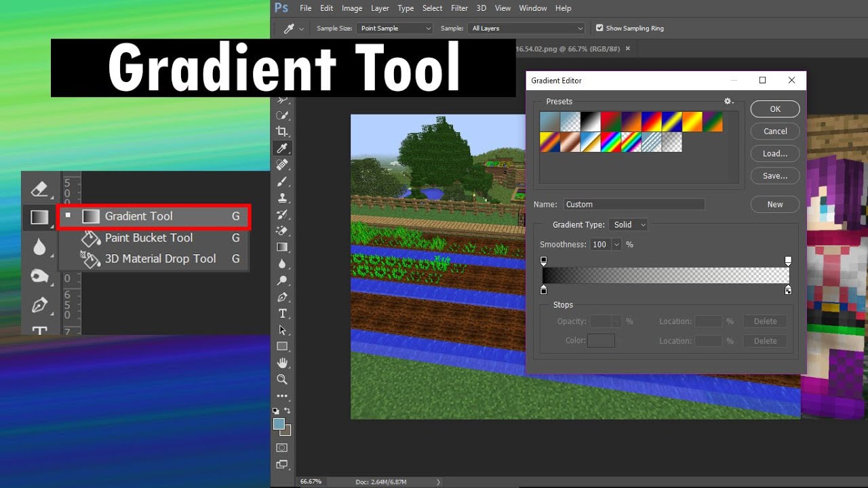Select the Black, White gradient preset
This screenshot has height=488, width=868.
(x=591, y=122)
